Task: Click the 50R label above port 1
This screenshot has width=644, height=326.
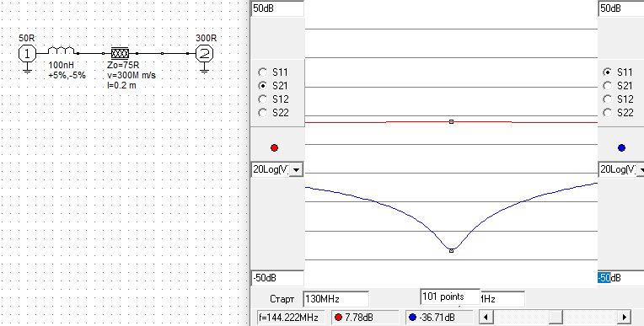Action: point(27,38)
